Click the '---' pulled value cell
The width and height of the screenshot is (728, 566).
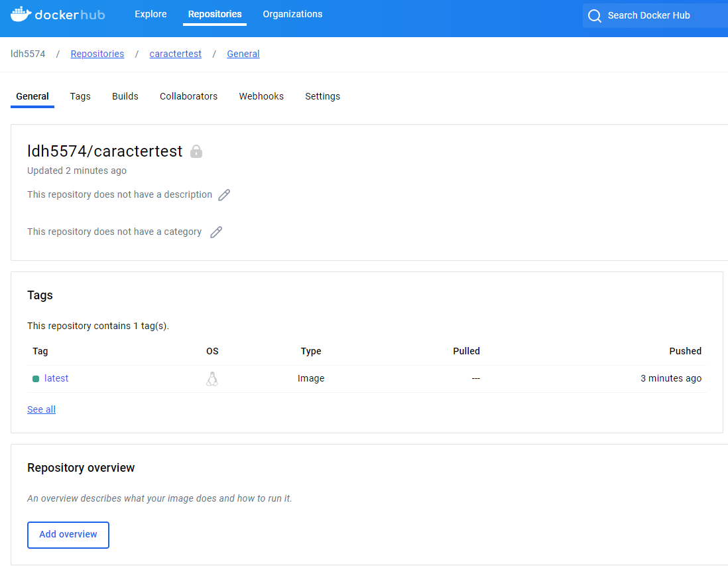[476, 378]
